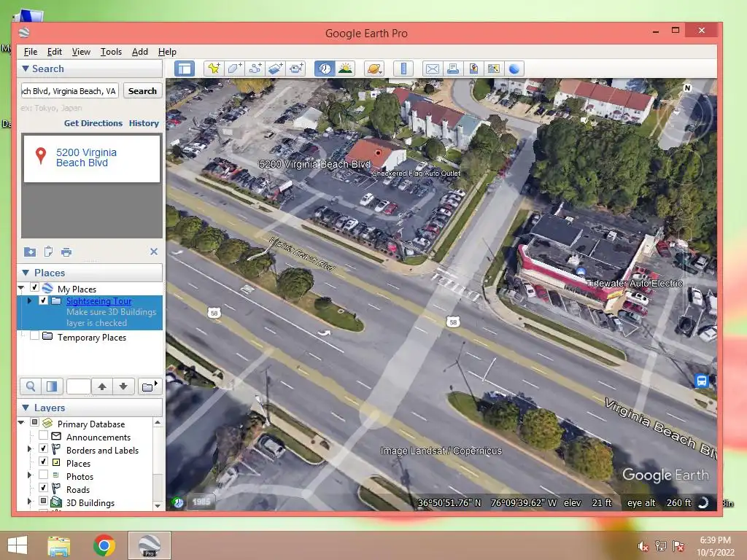Image resolution: width=747 pixels, height=560 pixels.
Task: Email the view with envelope icon
Action: (x=433, y=69)
